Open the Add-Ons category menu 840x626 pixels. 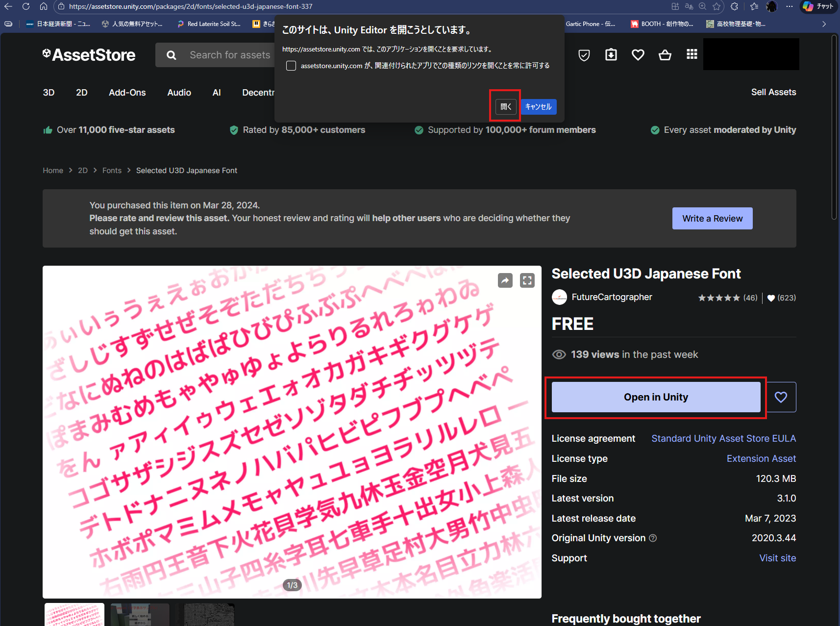(x=127, y=93)
